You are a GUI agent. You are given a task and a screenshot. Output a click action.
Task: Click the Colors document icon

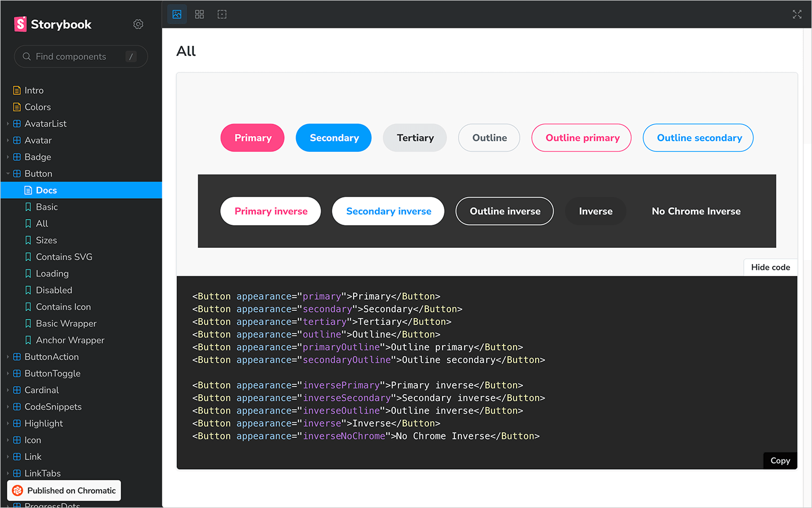pyautogui.click(x=17, y=107)
